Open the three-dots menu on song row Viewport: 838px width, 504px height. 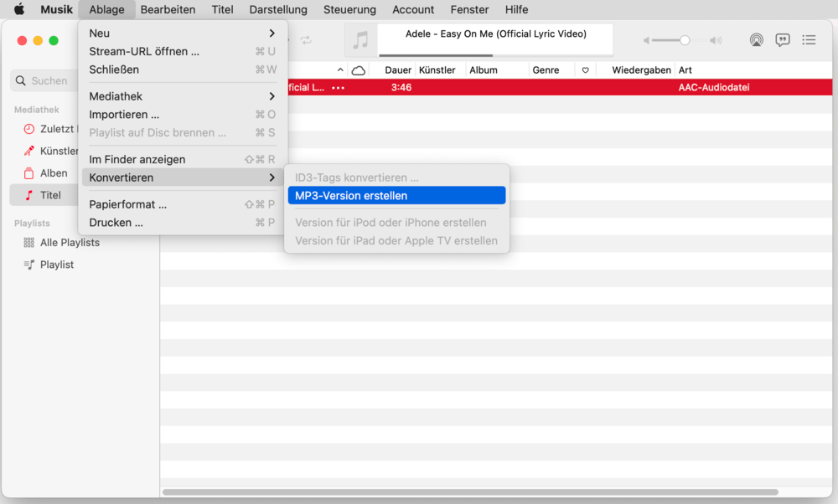click(339, 88)
